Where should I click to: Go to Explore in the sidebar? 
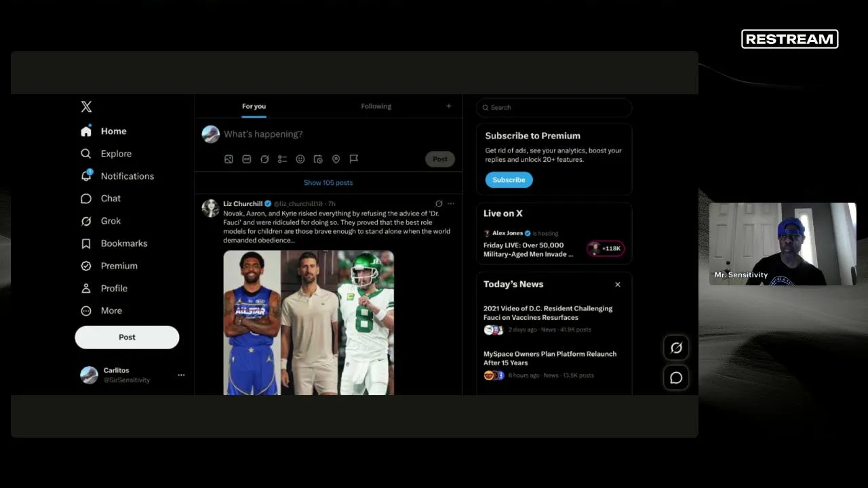pos(116,154)
